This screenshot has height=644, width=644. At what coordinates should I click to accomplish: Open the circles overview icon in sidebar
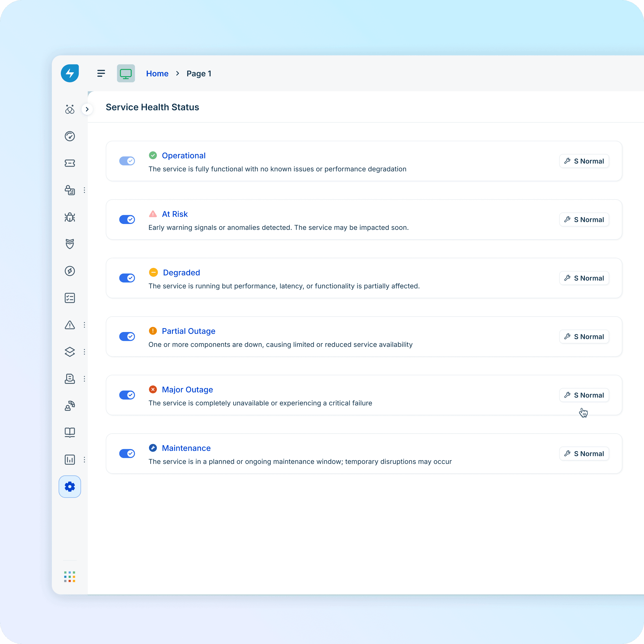pyautogui.click(x=70, y=109)
